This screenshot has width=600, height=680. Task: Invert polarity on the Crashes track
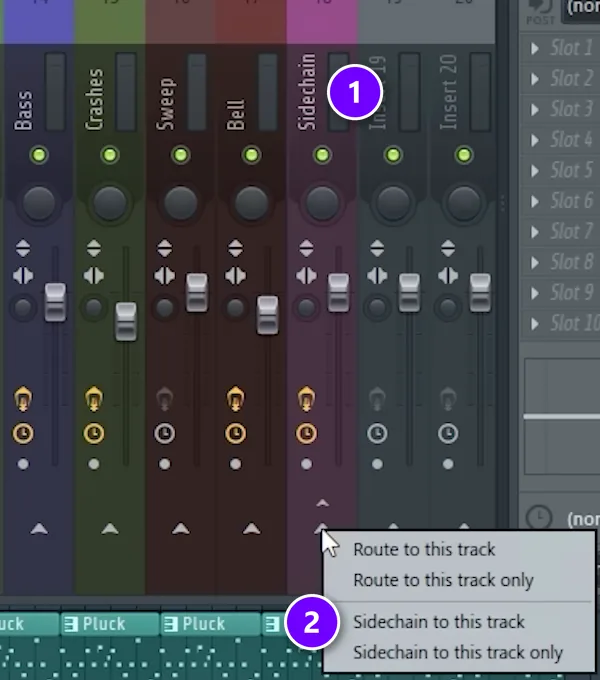click(x=94, y=248)
